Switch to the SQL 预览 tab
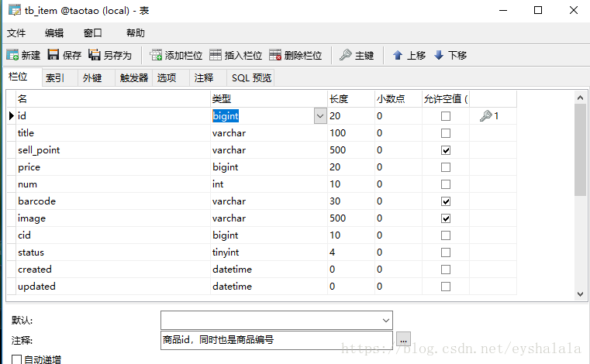590x364 pixels. [251, 78]
